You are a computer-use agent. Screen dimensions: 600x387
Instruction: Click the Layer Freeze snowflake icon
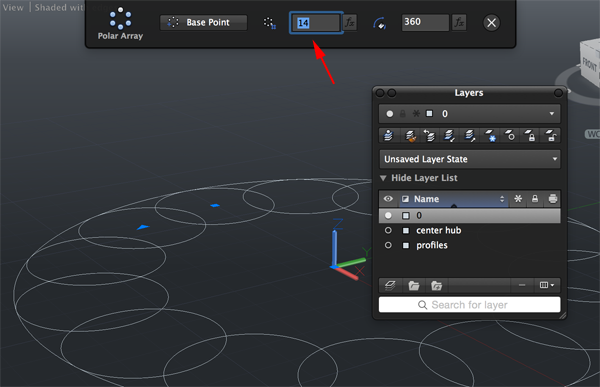(x=490, y=136)
